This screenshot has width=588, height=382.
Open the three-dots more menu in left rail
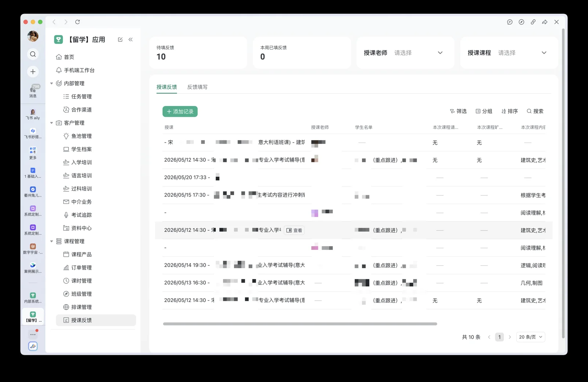(33, 335)
